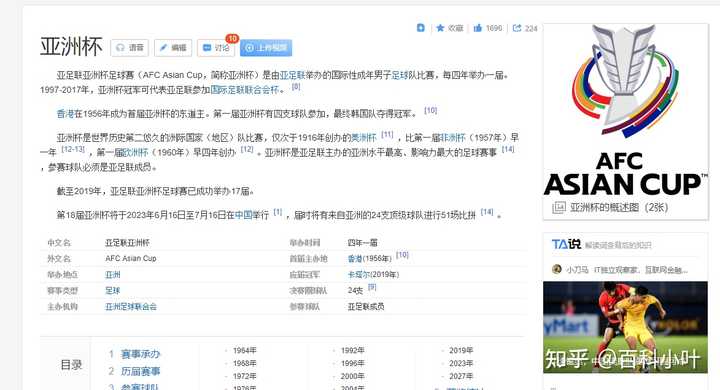720x390 pixels.
Task: Open the 非洲杯 link
Action: click(453, 137)
